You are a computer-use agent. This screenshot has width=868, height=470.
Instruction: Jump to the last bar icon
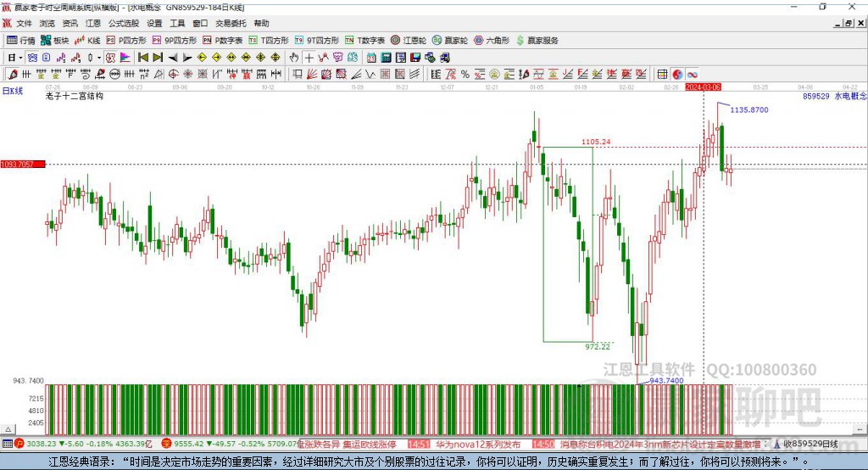click(x=158, y=58)
